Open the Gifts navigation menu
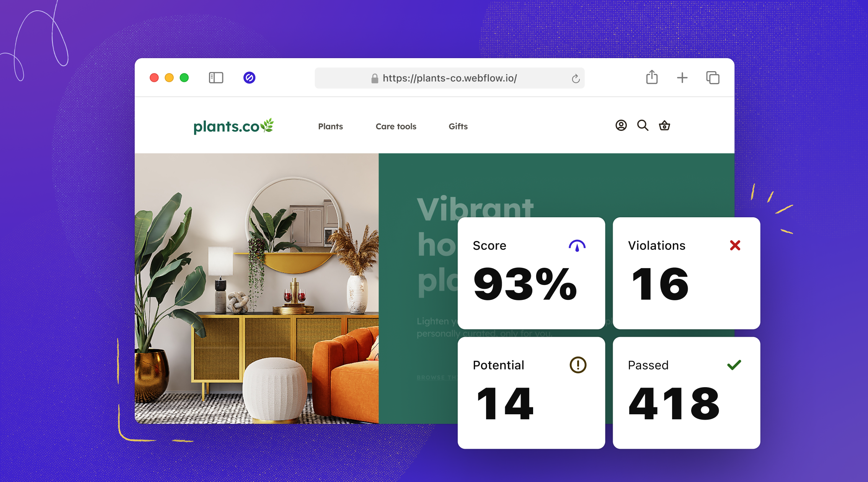The image size is (868, 482). (458, 125)
